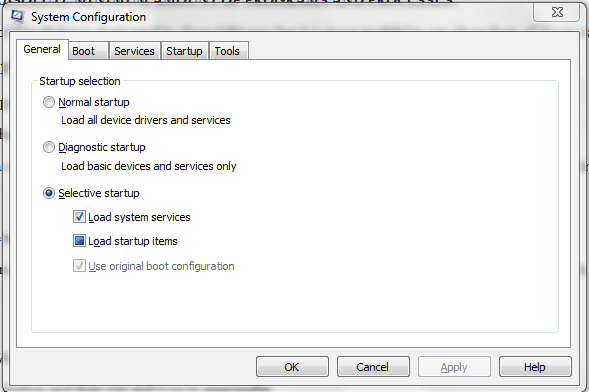Click the Apply button
This screenshot has width=589, height=392.
[x=454, y=366]
